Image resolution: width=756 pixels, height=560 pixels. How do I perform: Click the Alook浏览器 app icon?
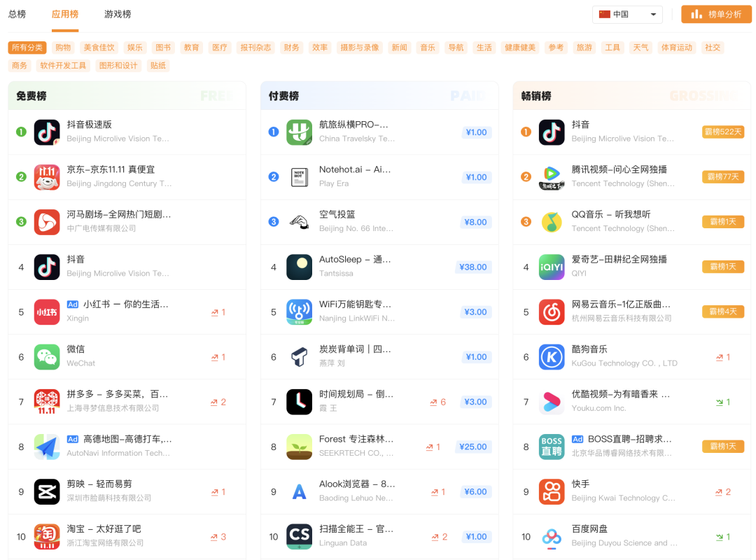300,491
